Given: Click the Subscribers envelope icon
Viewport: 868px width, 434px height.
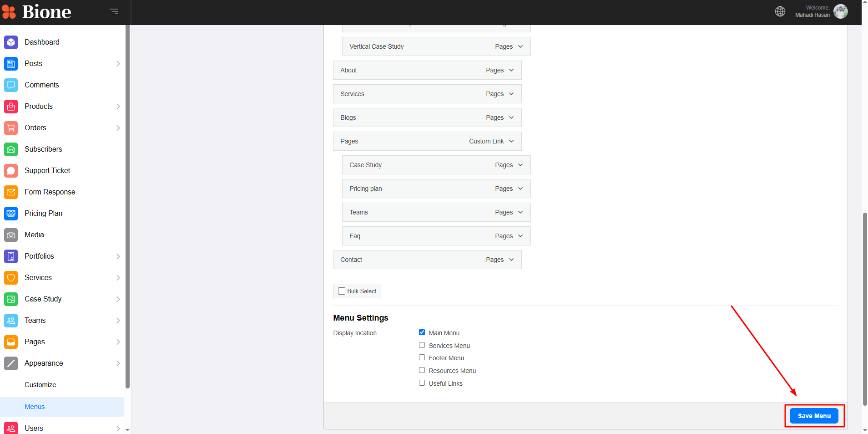Looking at the screenshot, I should tap(11, 149).
